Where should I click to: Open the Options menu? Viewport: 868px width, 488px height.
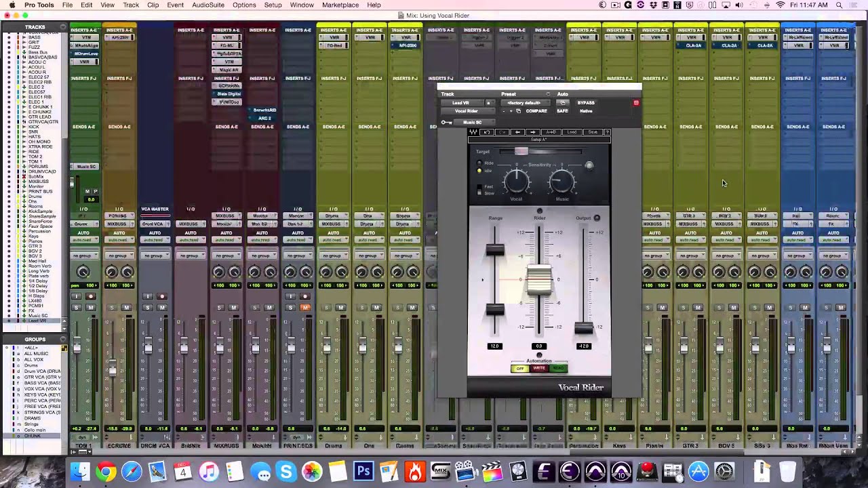pos(244,5)
